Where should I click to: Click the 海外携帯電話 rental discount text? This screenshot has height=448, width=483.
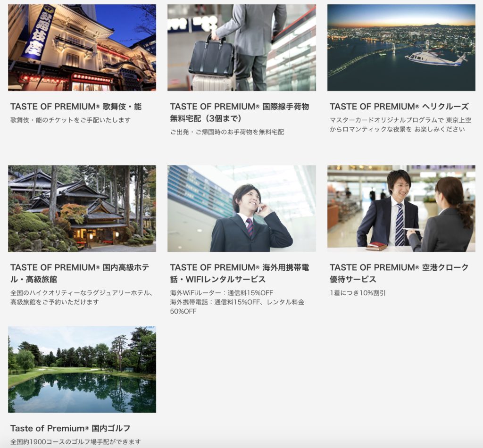(x=237, y=307)
